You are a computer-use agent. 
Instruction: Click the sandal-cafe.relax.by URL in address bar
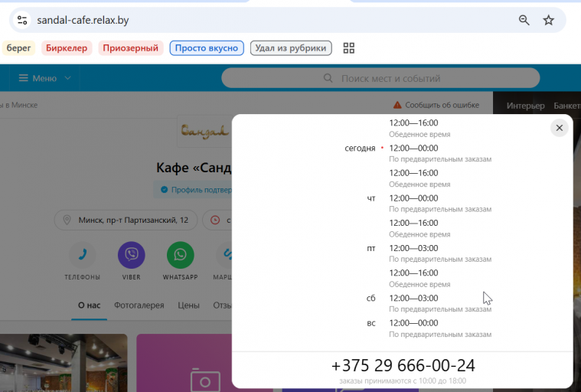[83, 20]
